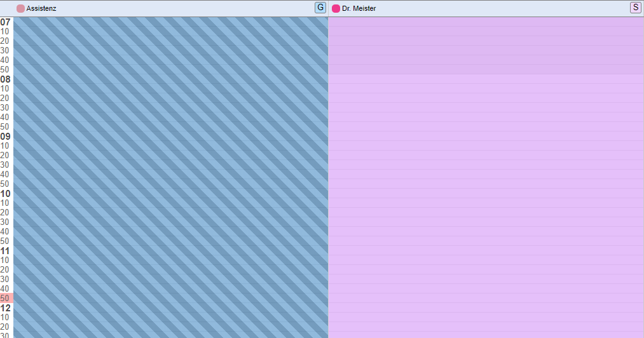
Task: Select the Assistenz column header label
Action: click(x=41, y=9)
